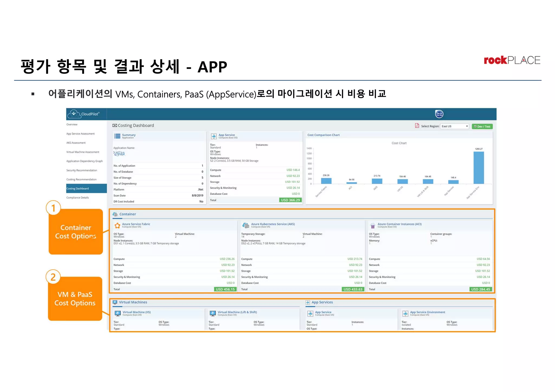Open the Overview sidebar item
This screenshot has height=392, width=555.
72,125
